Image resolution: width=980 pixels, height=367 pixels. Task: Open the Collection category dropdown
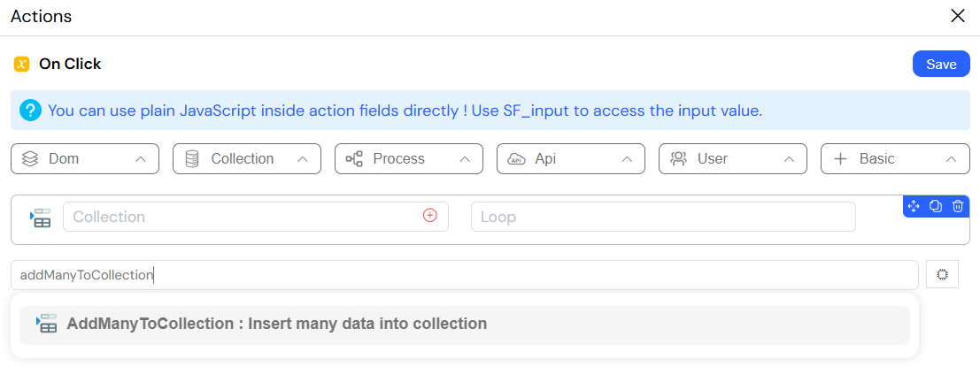click(247, 158)
